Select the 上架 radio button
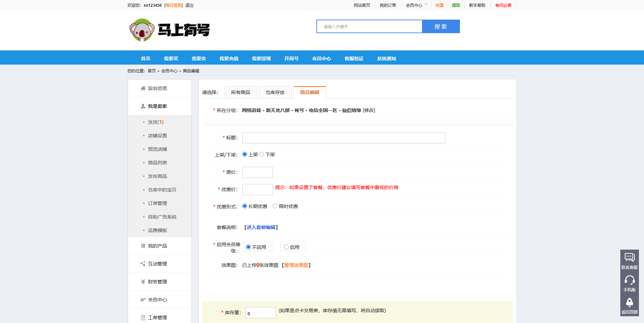 pyautogui.click(x=245, y=154)
